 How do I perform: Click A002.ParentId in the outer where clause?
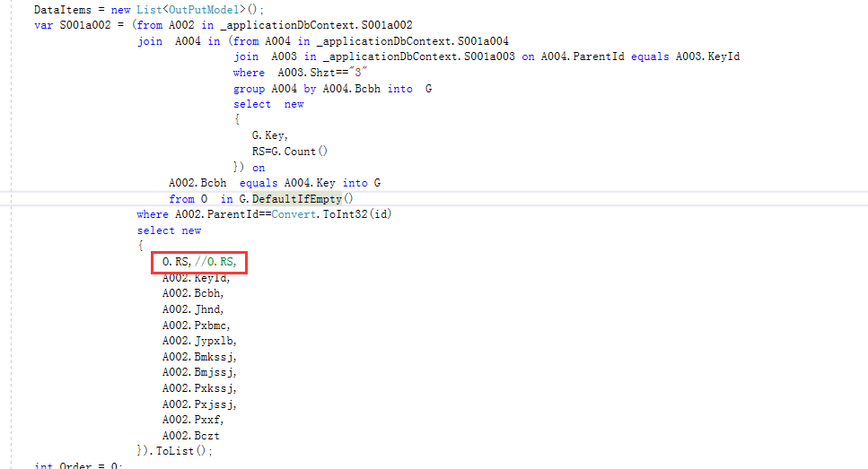[x=216, y=214]
